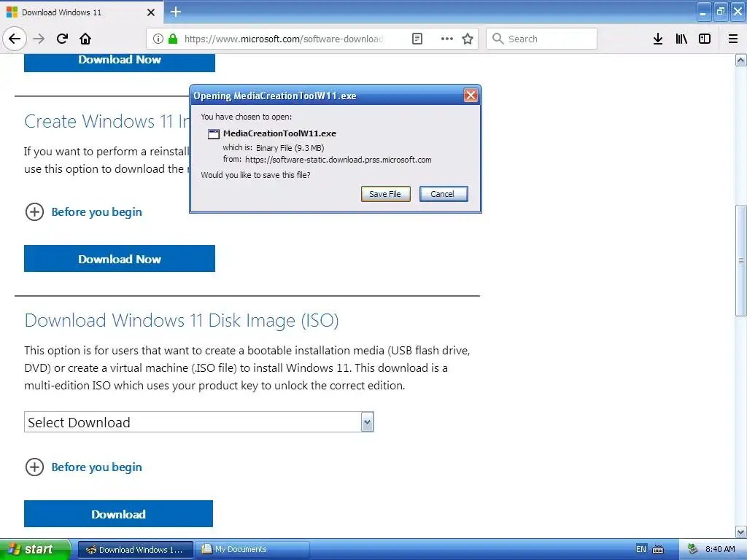Open page actions three-dot menu

click(x=447, y=39)
